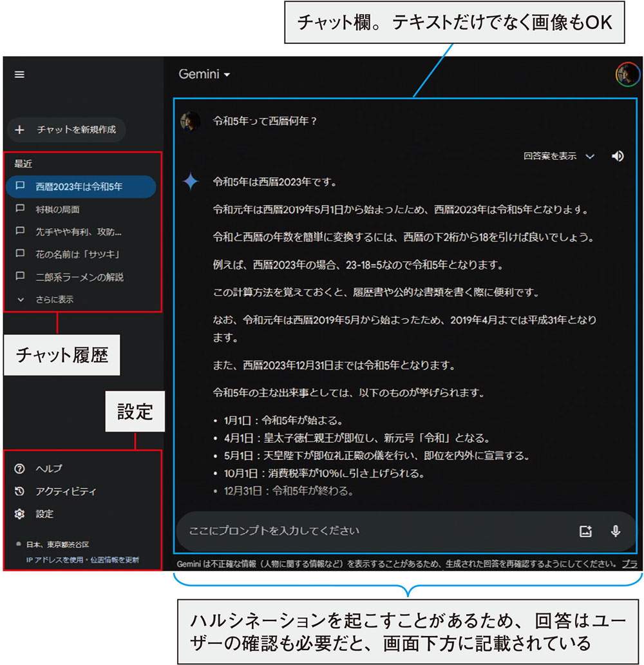
Task: Activate voice input with the microphone icon
Action: point(616,531)
